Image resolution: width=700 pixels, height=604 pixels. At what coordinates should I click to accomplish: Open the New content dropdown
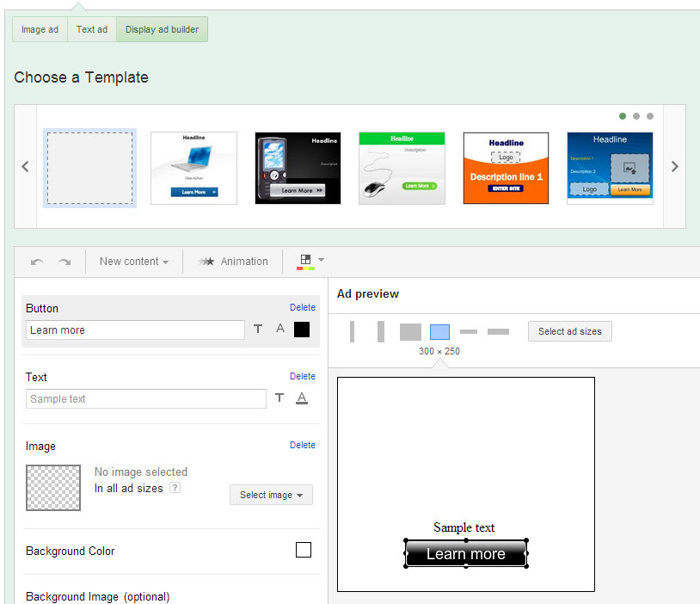pos(133,262)
